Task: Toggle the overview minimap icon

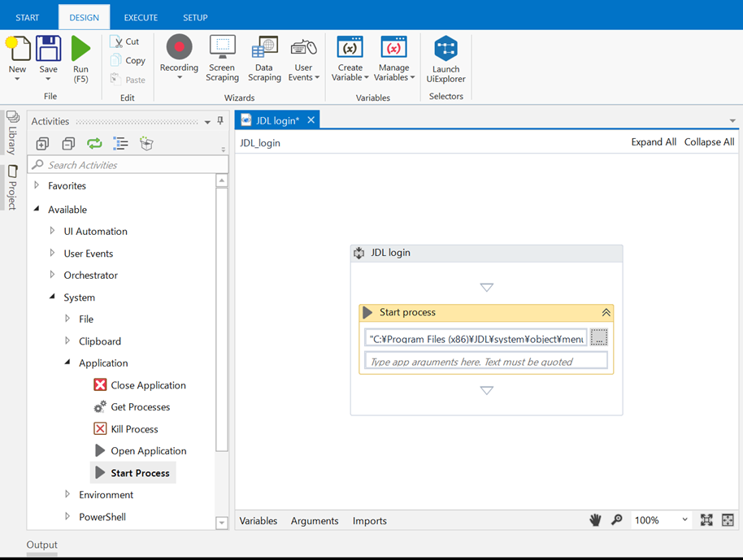Action: pos(728,520)
